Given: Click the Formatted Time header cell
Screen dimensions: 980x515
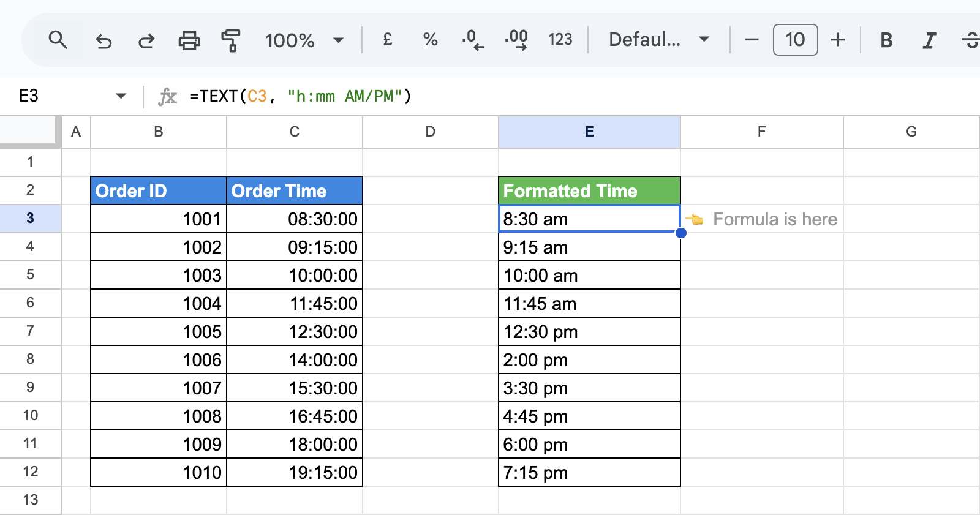Looking at the screenshot, I should (589, 190).
